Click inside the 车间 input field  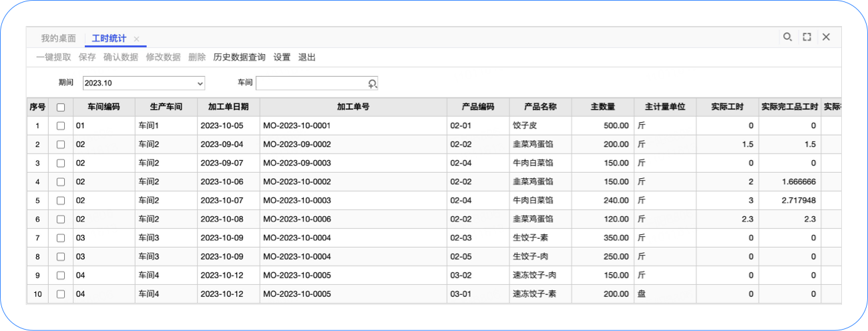click(310, 83)
